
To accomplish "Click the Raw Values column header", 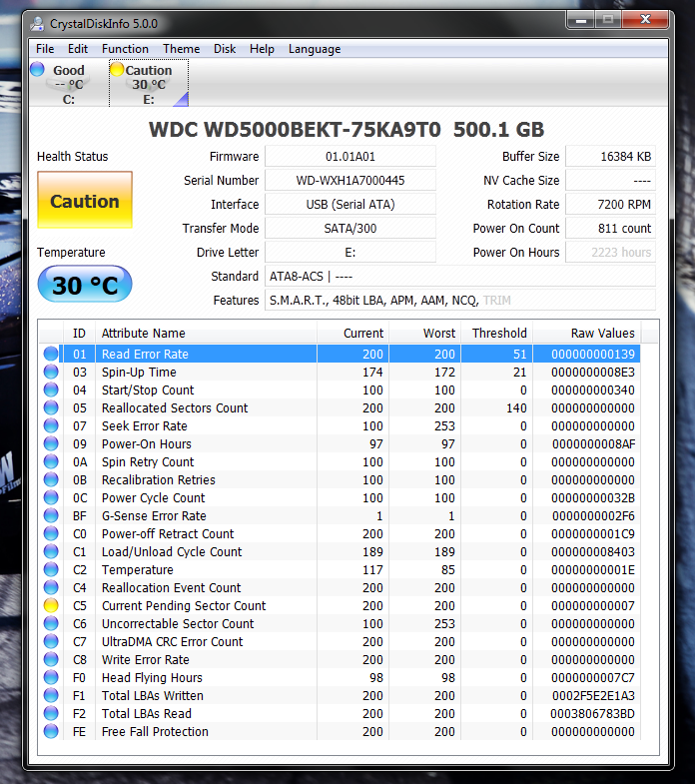I will 587,333.
